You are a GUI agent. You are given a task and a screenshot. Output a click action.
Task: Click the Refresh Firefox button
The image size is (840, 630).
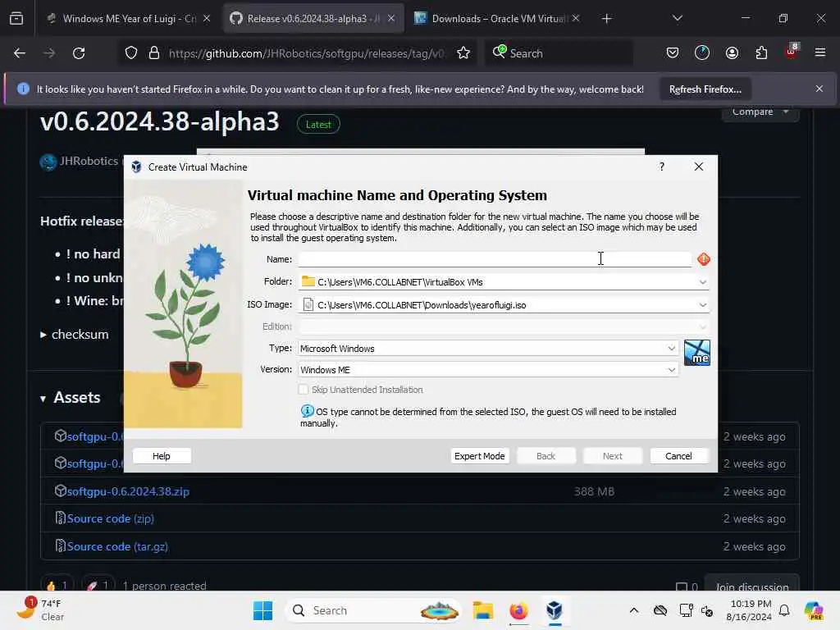[x=705, y=89]
